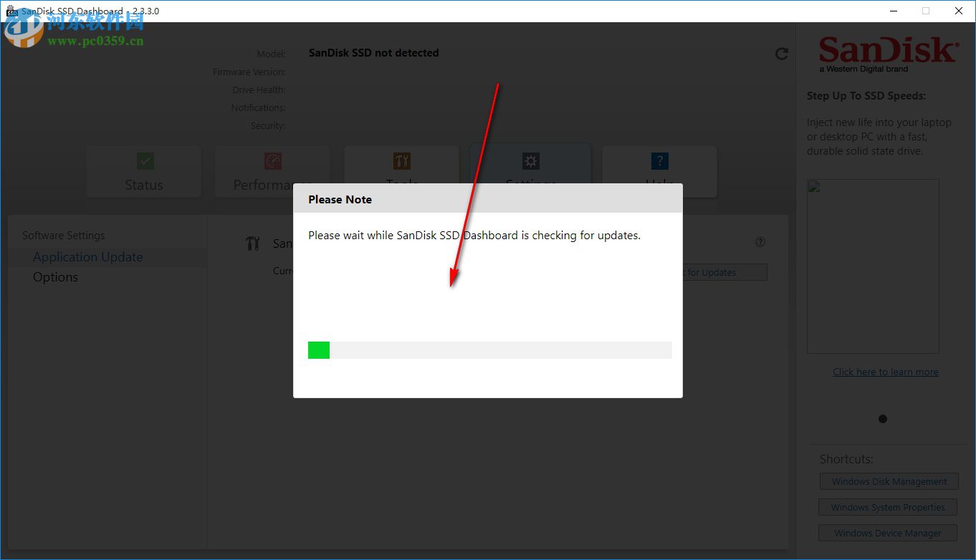Click the Step Up To SSD Speeds heading
Viewport: 976px width, 560px height.
click(866, 96)
